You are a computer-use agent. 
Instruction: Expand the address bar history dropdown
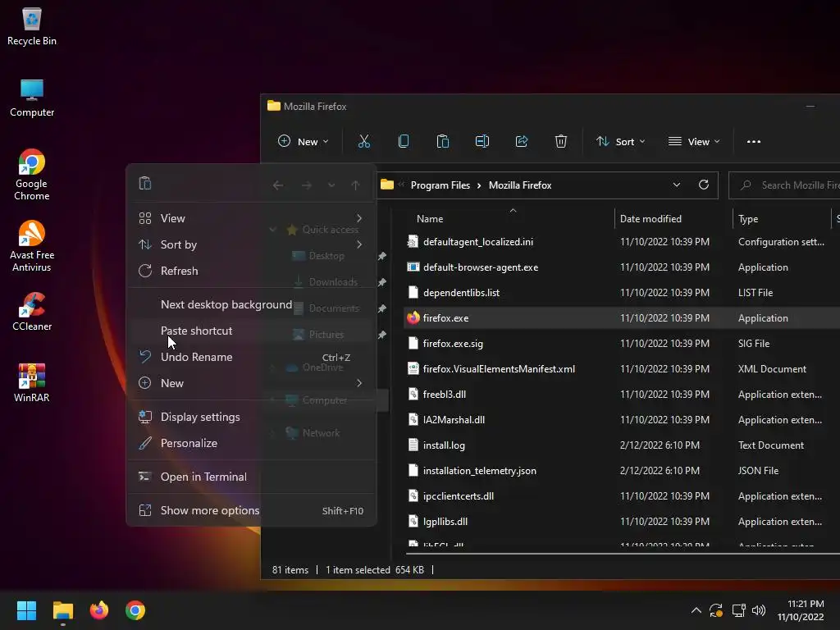coord(677,185)
